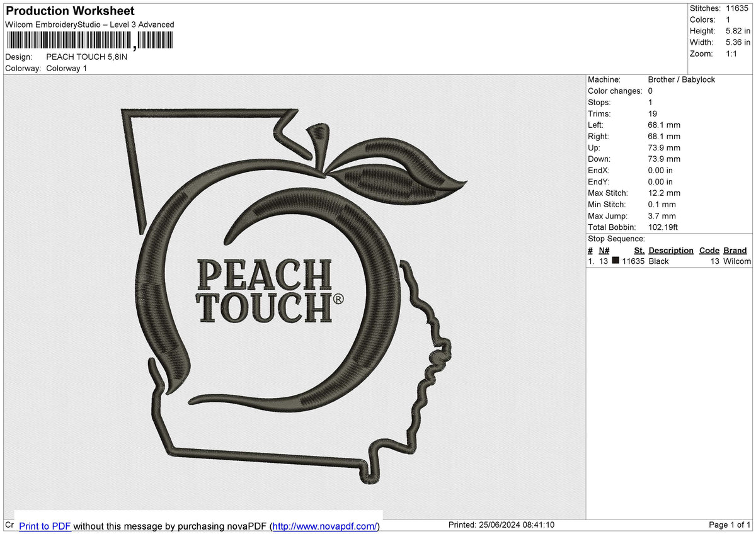Click the 'Description' column header

[x=671, y=250]
